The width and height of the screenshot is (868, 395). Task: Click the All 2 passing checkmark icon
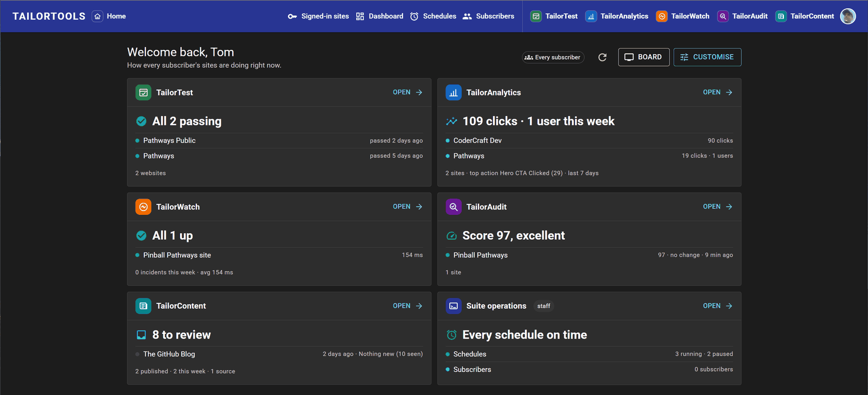click(141, 121)
